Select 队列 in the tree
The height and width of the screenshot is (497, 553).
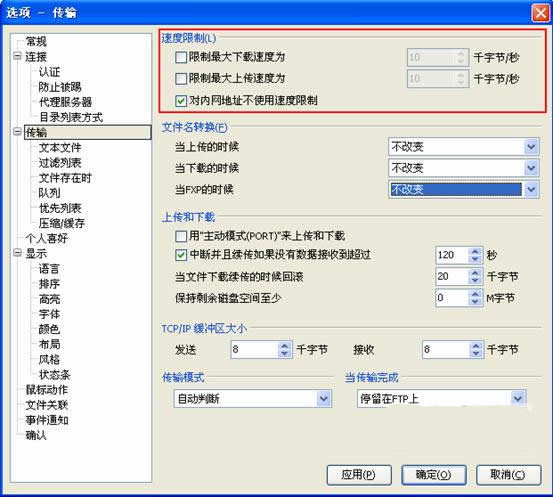click(49, 193)
